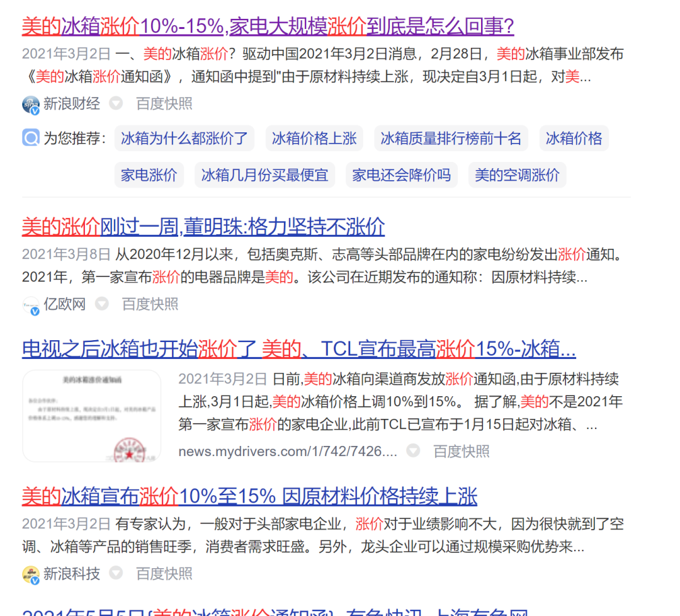Click the 新浪财经 source name
Screen dimensions: 680x616
click(x=72, y=104)
